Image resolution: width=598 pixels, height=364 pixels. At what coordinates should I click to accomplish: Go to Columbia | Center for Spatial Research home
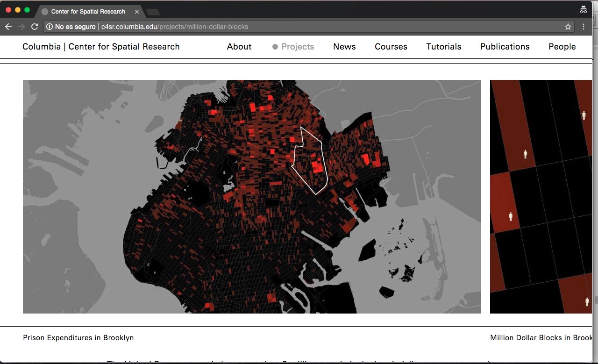101,47
